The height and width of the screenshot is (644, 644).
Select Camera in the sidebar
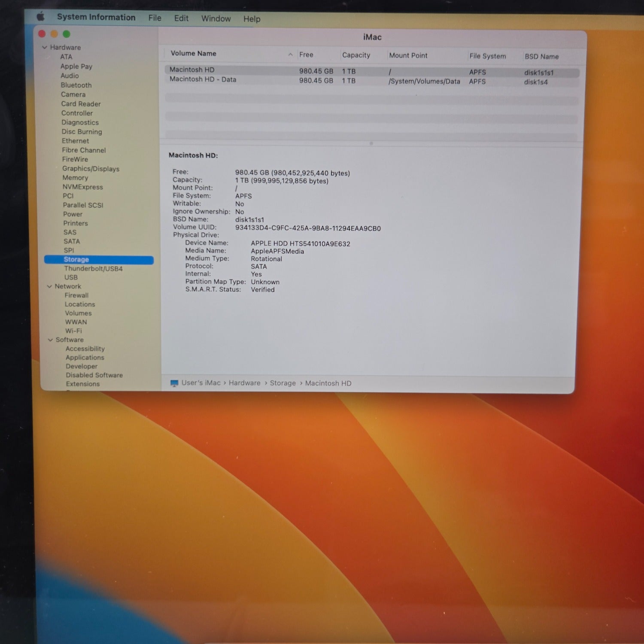73,94
